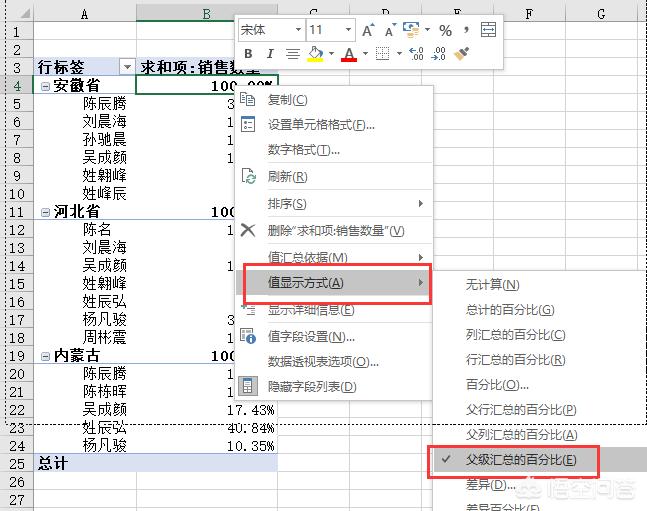
Task: Click 陈名 in row 12
Action: pos(97,229)
